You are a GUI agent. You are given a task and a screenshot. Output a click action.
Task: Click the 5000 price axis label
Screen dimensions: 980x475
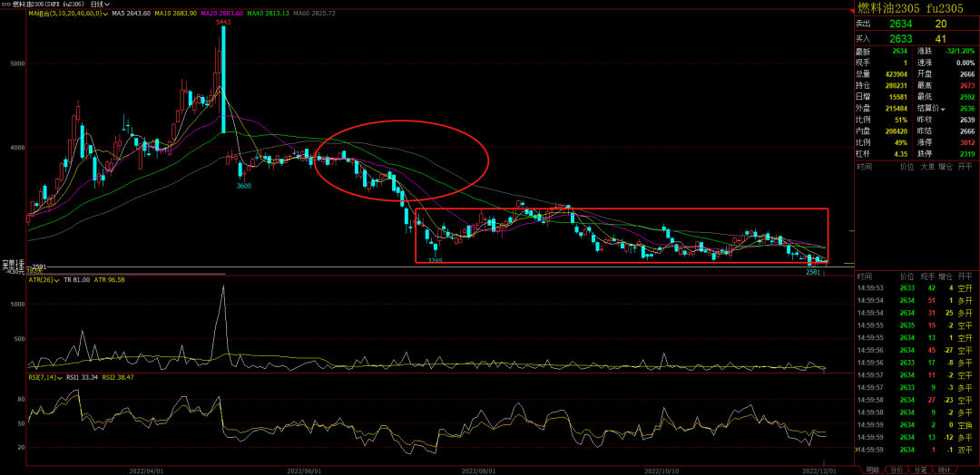click(18, 63)
